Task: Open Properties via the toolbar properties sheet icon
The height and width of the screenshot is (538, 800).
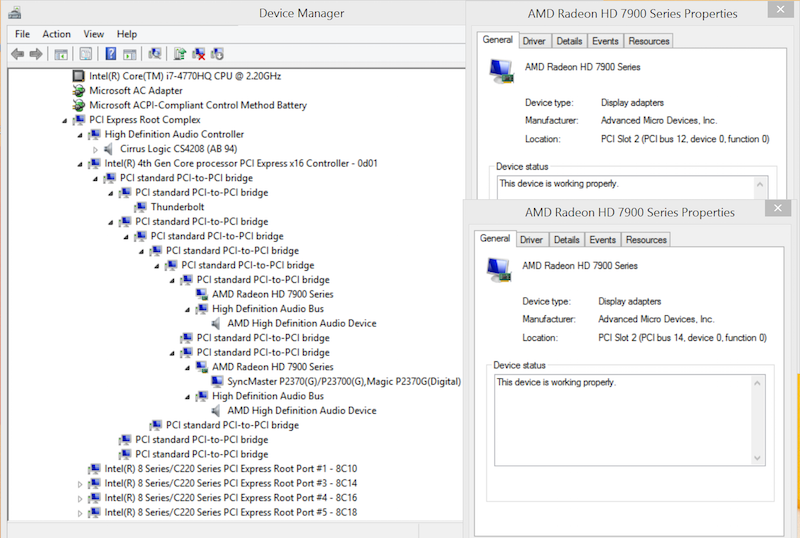Action: pos(86,54)
